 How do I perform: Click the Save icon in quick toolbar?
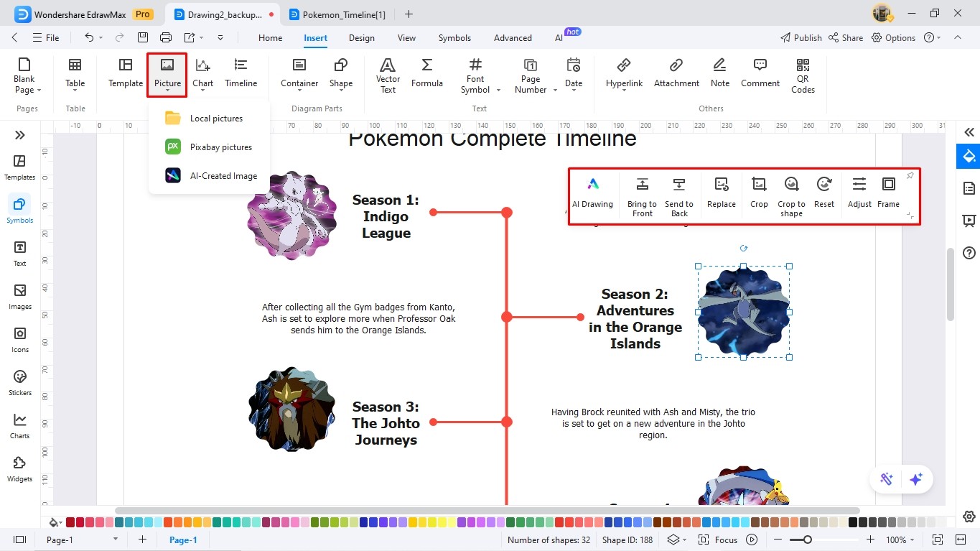(143, 37)
